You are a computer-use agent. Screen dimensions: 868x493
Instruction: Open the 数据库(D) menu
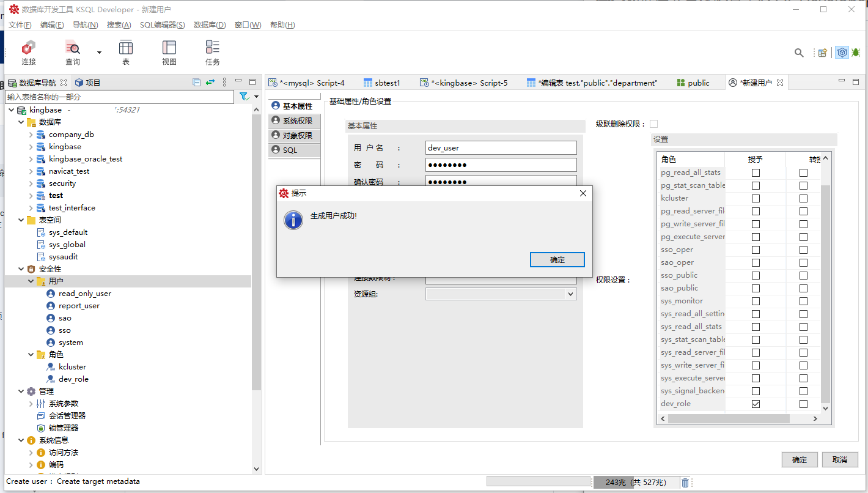click(x=210, y=25)
